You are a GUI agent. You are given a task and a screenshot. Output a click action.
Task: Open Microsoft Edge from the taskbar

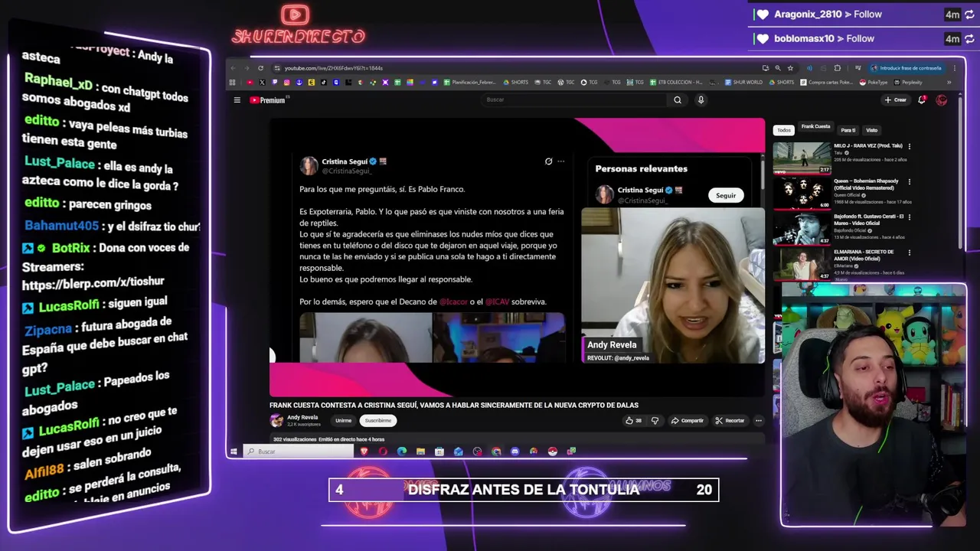[402, 452]
